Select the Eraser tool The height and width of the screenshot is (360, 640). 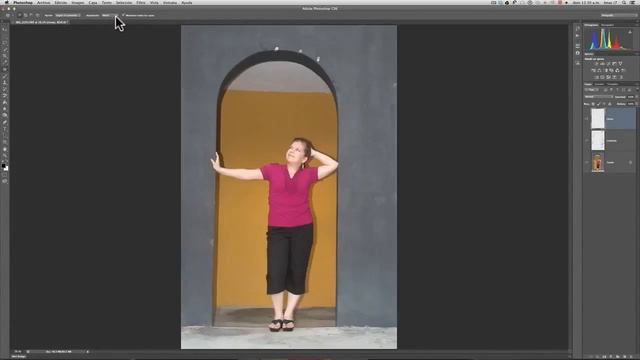5,96
